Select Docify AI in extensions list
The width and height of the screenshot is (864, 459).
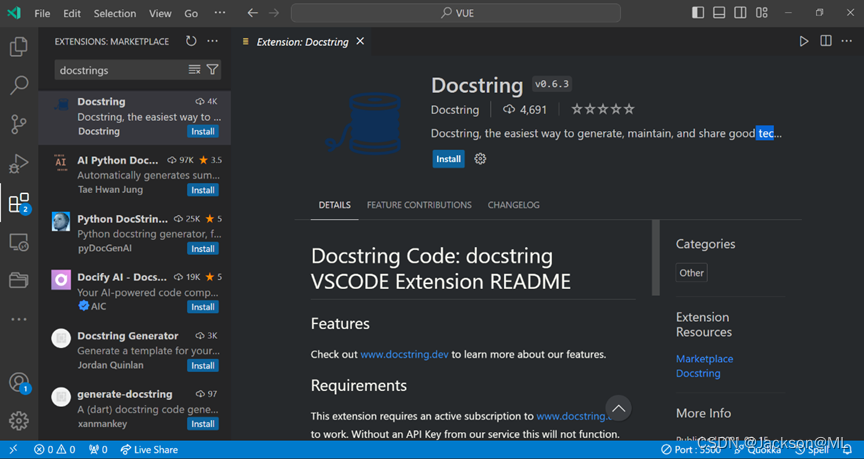[134, 292]
